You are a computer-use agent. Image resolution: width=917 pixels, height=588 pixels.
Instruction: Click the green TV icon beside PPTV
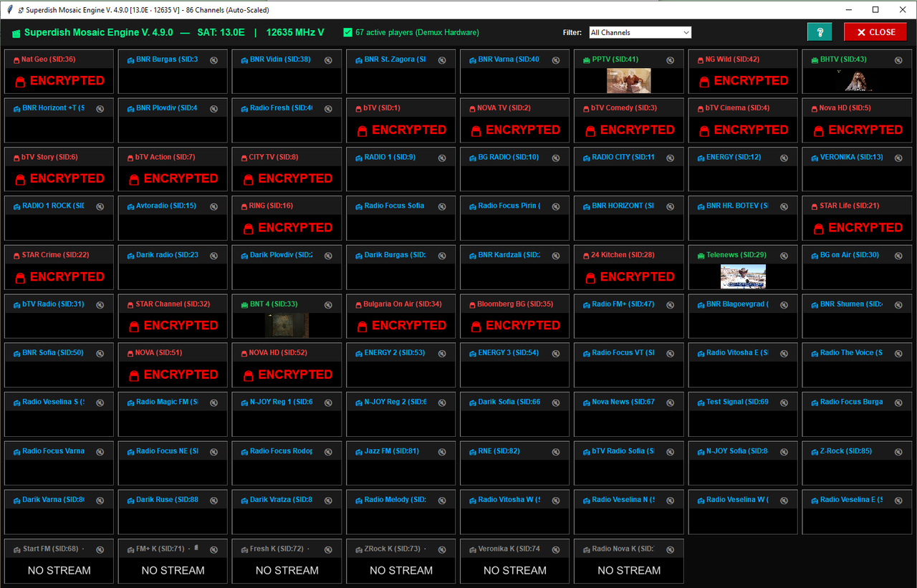[587, 60]
